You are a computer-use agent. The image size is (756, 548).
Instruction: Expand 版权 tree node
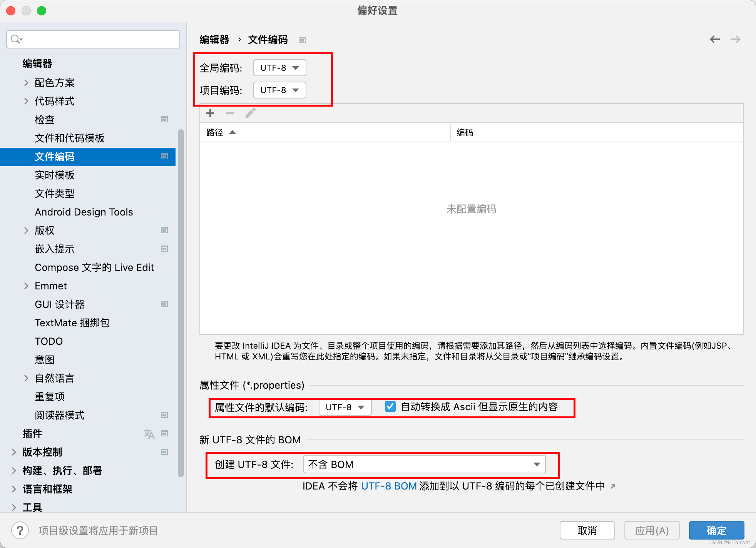(x=26, y=230)
